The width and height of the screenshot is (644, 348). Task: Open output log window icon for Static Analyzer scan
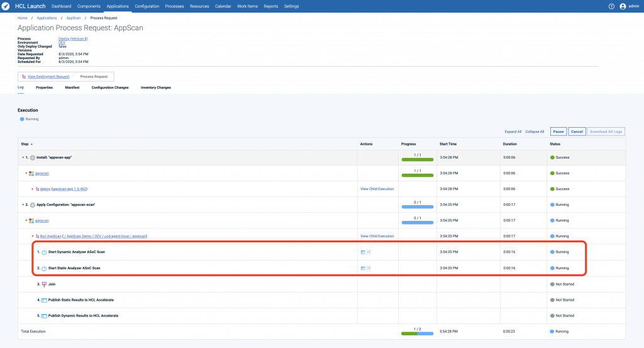click(x=363, y=268)
